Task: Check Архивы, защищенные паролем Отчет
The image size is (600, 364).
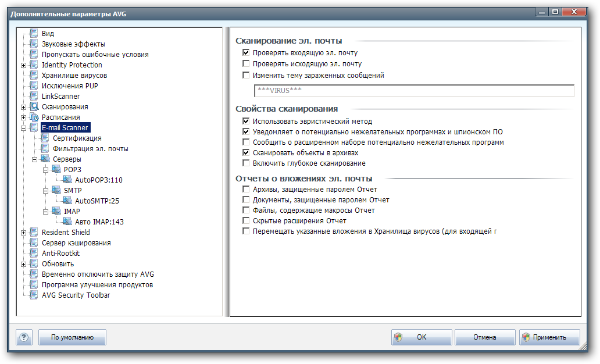Action: tap(246, 189)
